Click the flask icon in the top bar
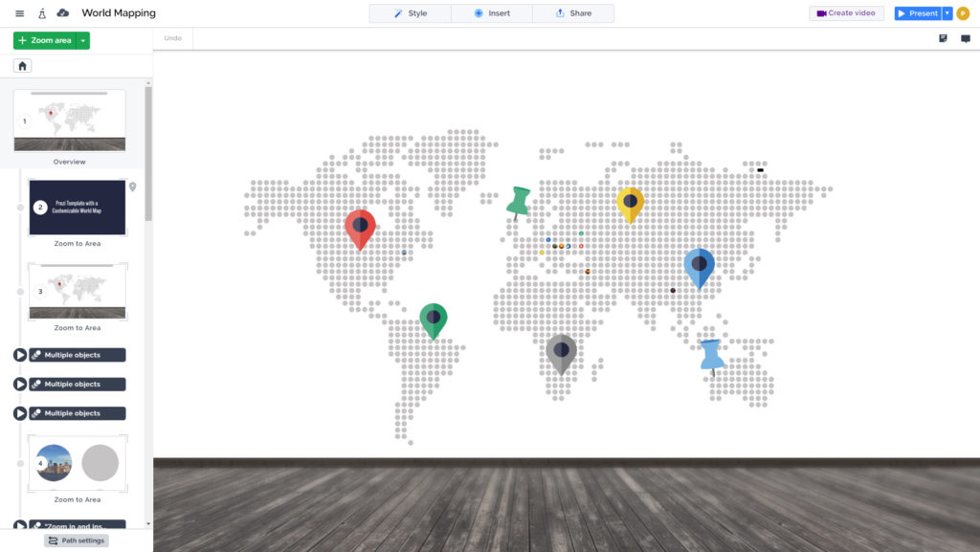 tap(42, 13)
